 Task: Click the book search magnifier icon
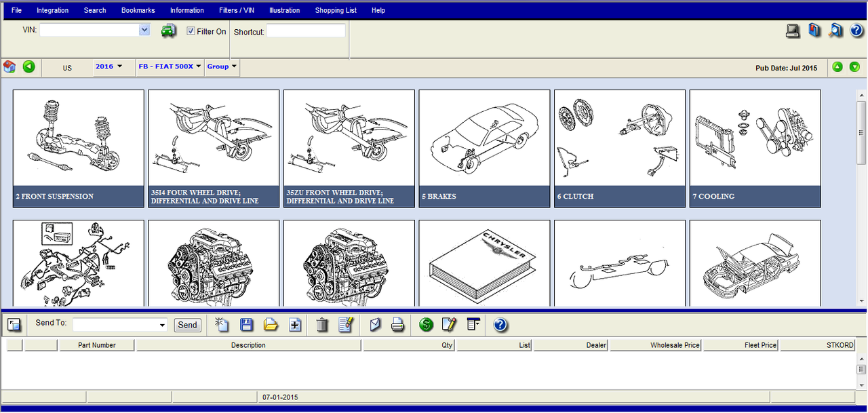tap(835, 31)
